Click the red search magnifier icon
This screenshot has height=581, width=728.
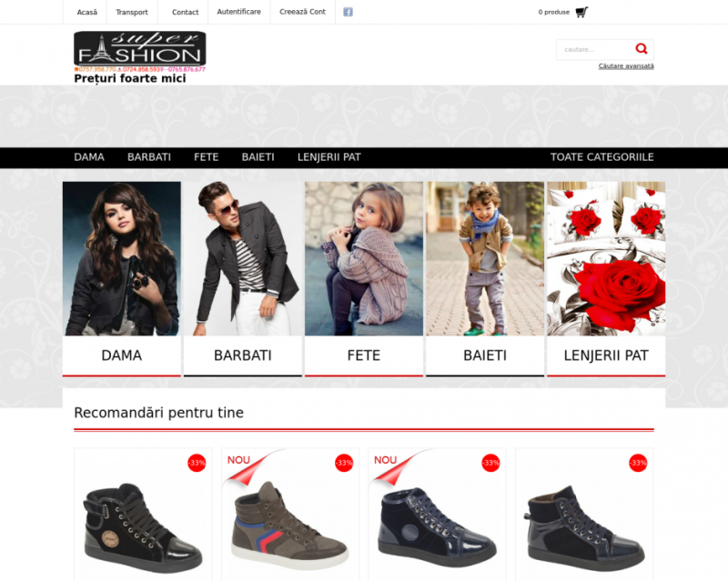(642, 49)
